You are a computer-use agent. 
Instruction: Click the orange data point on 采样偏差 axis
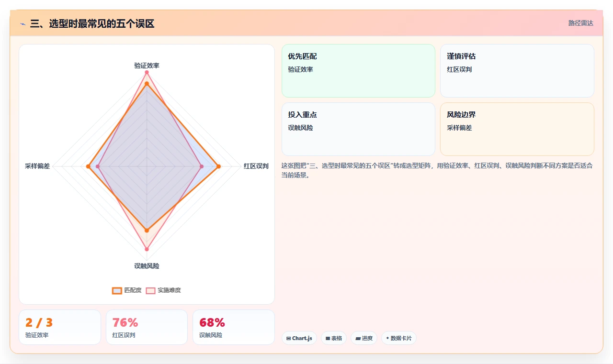[x=88, y=166]
